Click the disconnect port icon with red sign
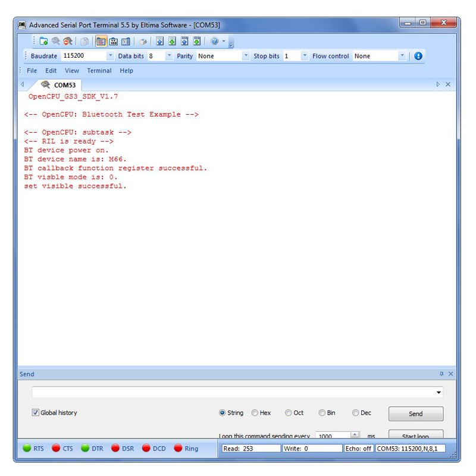This screenshot has height=476, width=476. (x=68, y=41)
